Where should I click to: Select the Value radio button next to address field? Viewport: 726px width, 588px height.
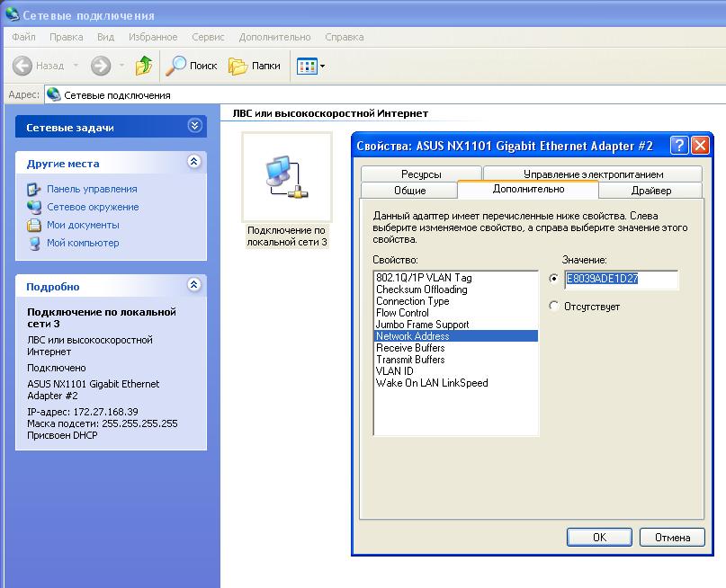point(553,279)
